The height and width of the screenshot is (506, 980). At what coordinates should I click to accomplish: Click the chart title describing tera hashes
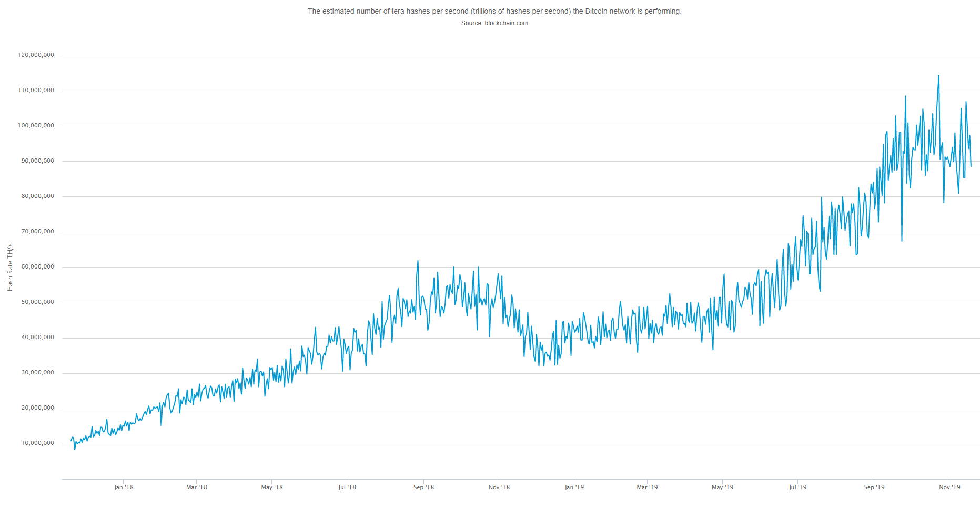(494, 10)
